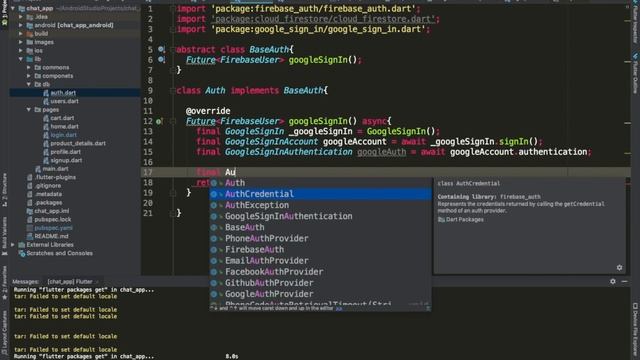Choose AuthCredential completion suggestion
Screen dimensions: 640x360
click(x=320, y=194)
